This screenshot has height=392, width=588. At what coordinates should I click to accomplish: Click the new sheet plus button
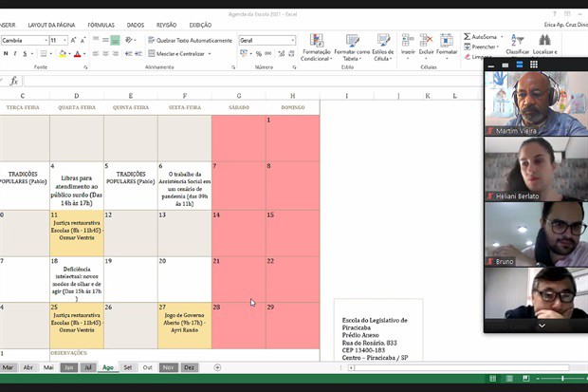tap(217, 367)
